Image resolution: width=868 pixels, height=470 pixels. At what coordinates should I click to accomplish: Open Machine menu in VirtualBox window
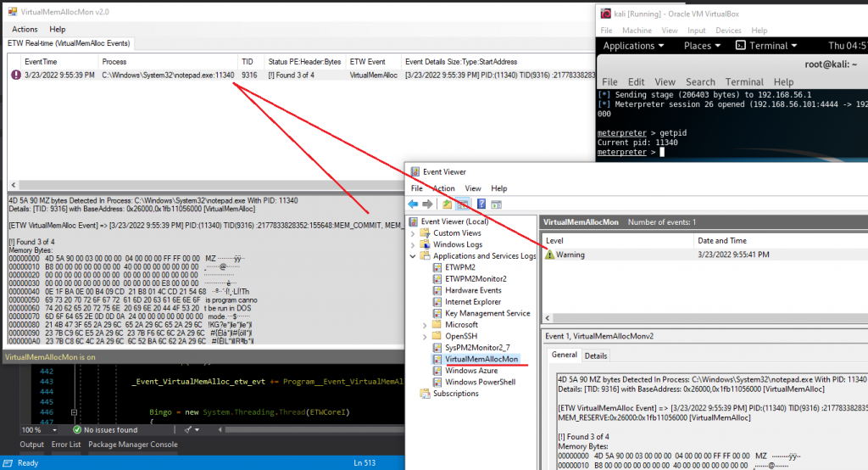point(637,31)
